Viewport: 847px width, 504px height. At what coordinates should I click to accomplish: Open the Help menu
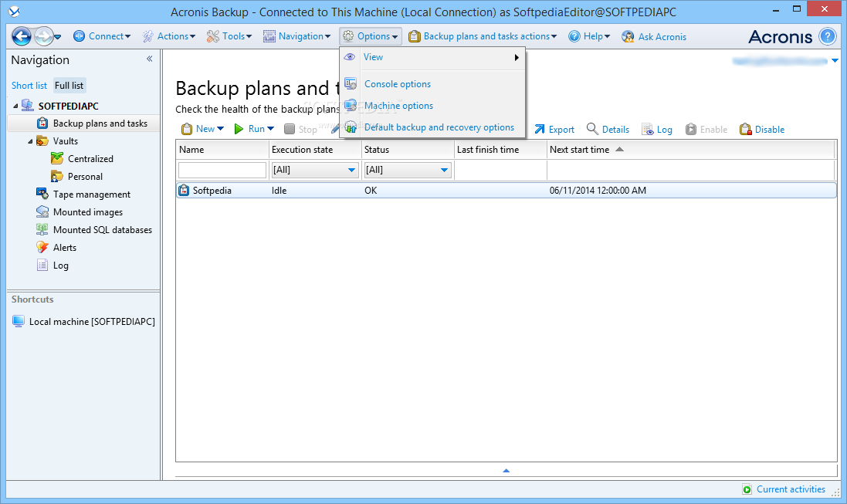[x=589, y=36]
